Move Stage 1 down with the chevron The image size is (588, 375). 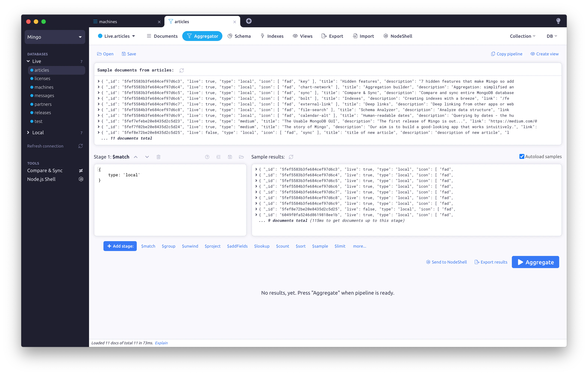[147, 157]
